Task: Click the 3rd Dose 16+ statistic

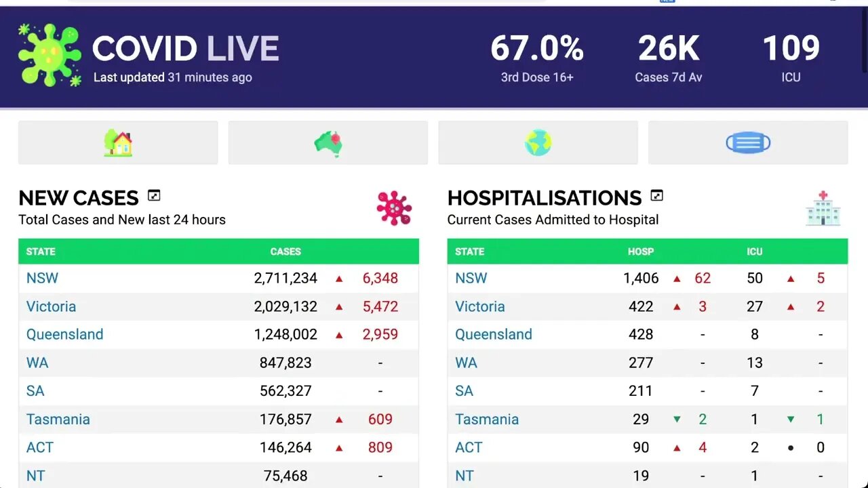Action: click(x=537, y=58)
